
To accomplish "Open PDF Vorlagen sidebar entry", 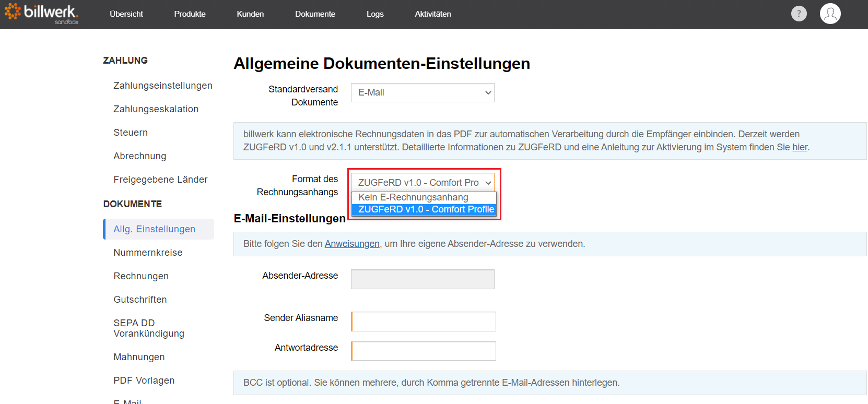I will click(144, 381).
